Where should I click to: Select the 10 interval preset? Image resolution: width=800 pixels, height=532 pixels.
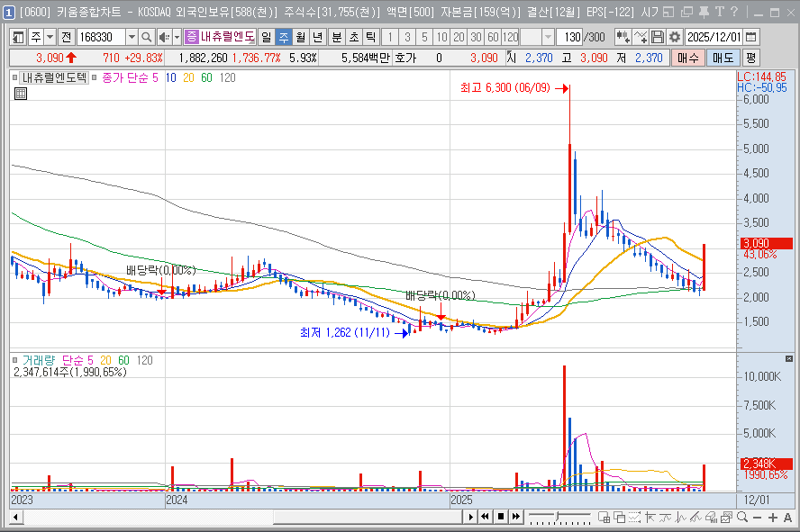point(441,37)
